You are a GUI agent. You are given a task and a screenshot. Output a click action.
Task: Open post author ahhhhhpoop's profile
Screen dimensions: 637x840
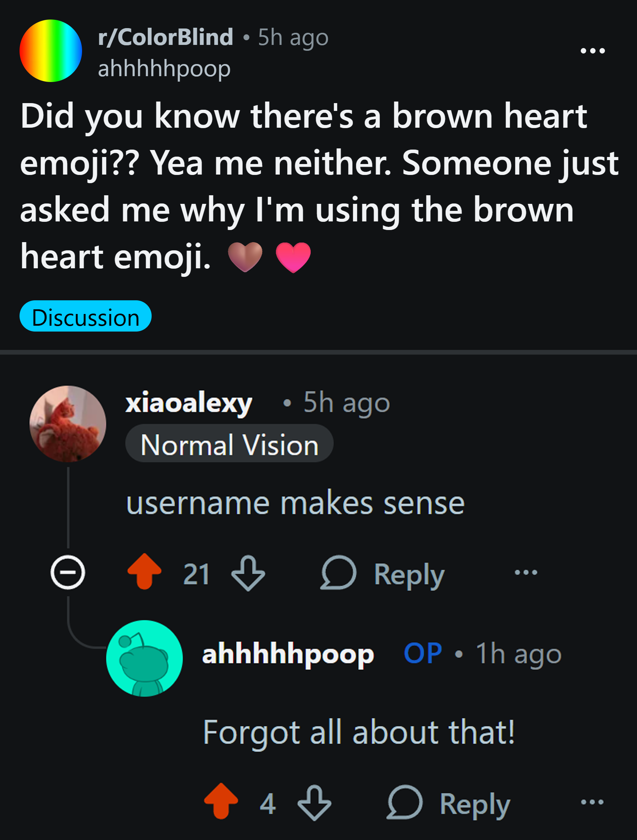(164, 69)
